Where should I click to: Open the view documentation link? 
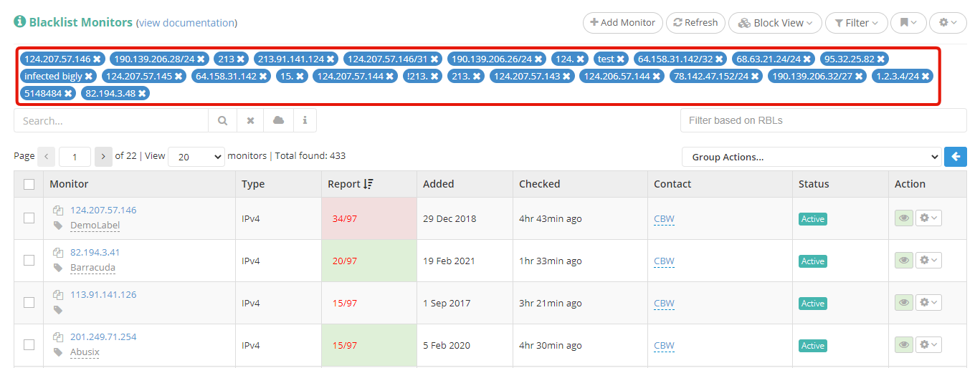tap(186, 23)
